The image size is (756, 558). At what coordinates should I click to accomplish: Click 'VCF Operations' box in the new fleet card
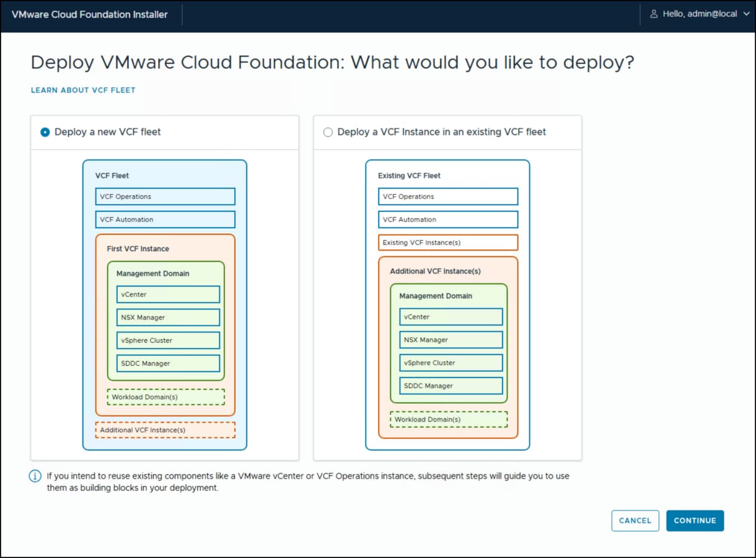pyautogui.click(x=165, y=197)
